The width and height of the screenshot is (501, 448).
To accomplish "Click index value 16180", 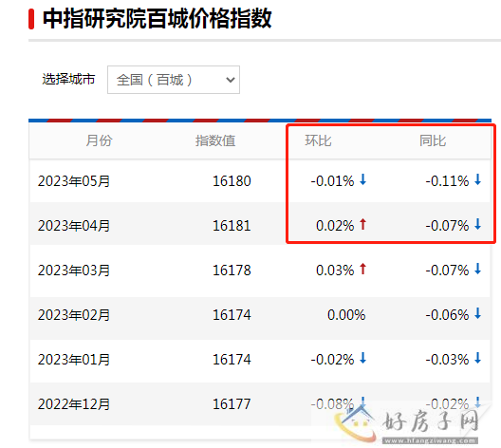I will click(x=232, y=181).
